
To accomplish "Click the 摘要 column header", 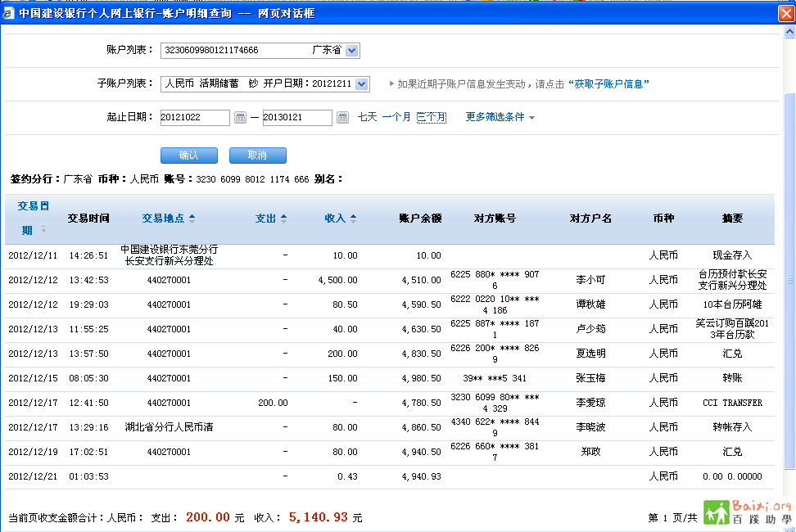I will (x=732, y=219).
